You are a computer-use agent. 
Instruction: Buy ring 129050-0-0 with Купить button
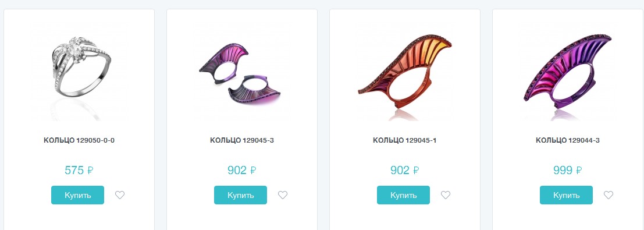coord(77,195)
